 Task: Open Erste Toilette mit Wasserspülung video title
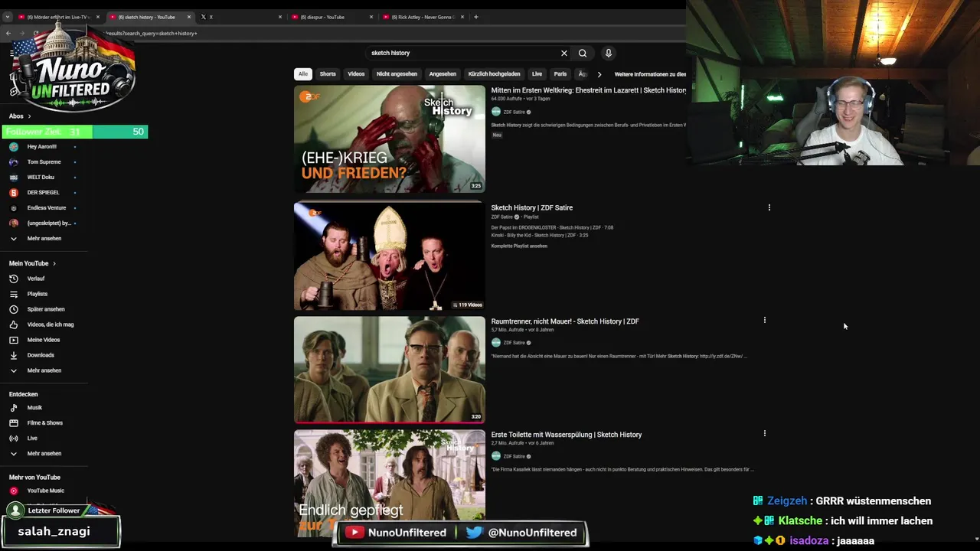567,435
